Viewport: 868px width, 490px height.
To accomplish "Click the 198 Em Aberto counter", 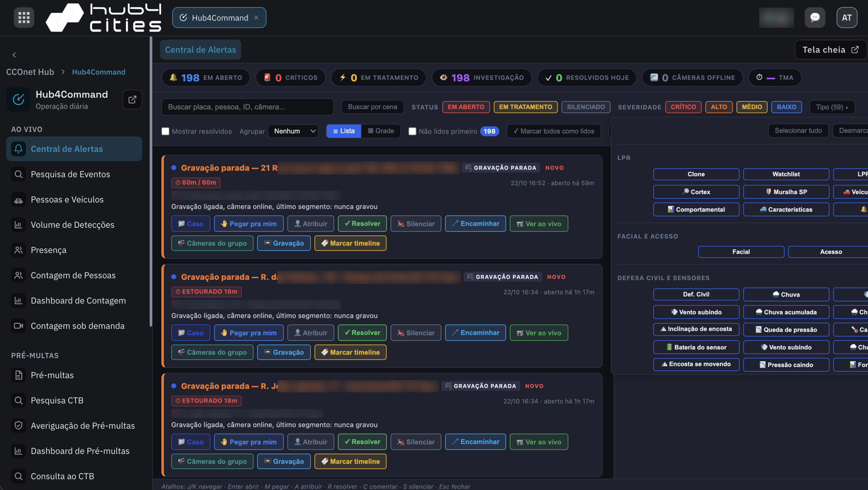I will 206,78.
